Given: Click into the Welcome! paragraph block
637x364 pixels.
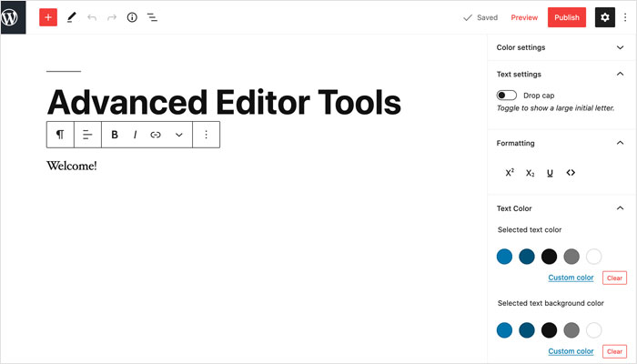Looking at the screenshot, I should coord(72,166).
